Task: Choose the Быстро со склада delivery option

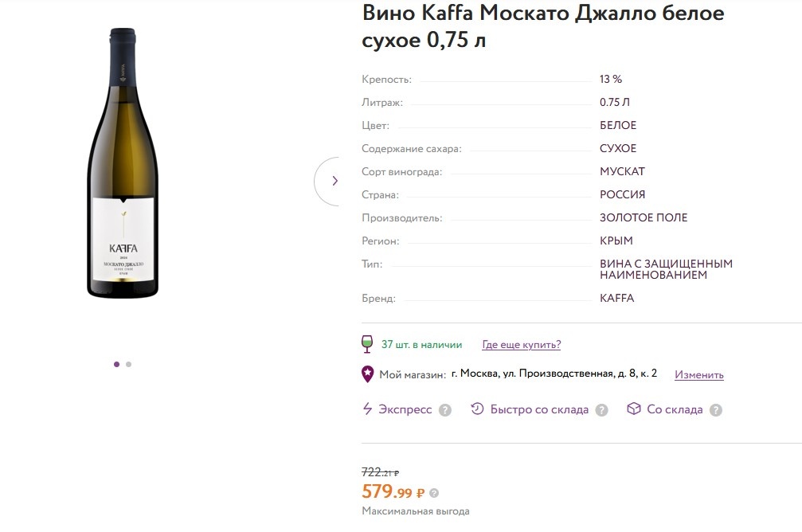Action: (539, 409)
